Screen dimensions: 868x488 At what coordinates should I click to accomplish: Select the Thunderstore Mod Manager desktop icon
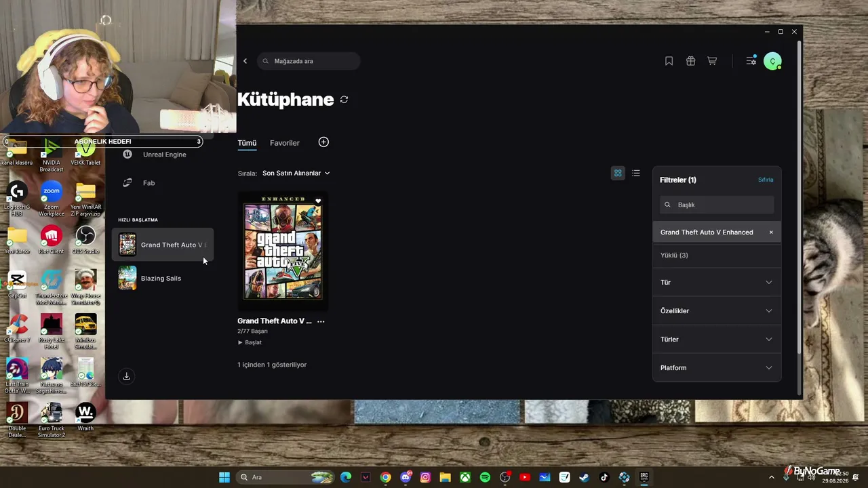[52, 288]
